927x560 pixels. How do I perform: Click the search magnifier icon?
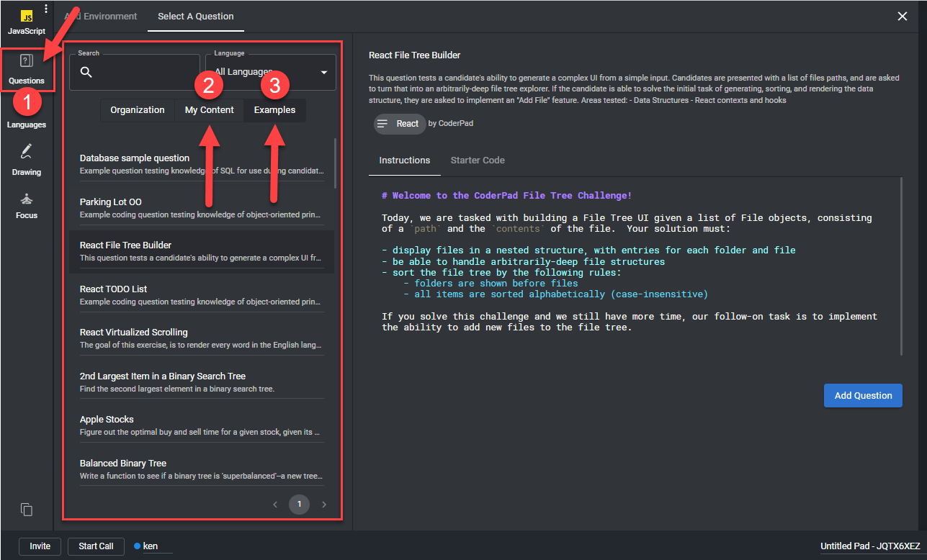86,72
